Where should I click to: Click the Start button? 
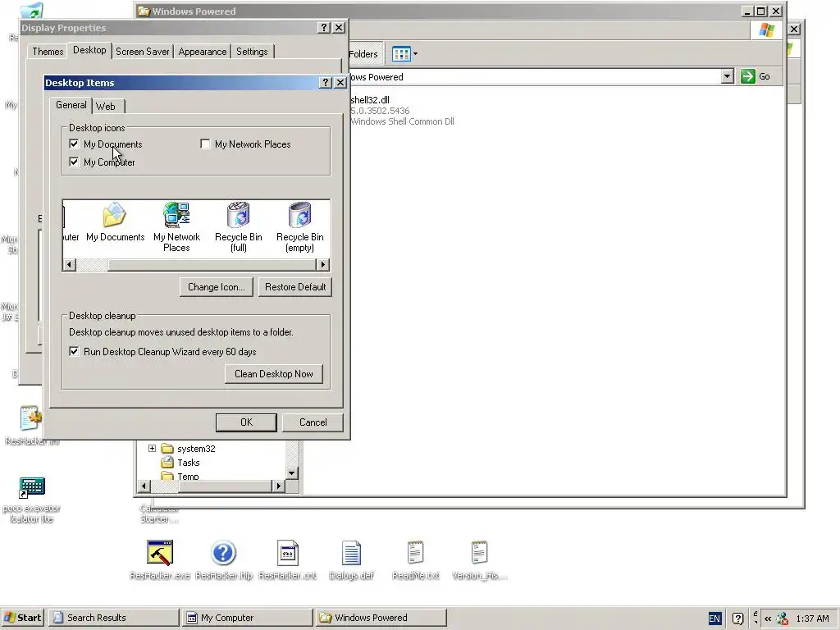22,618
